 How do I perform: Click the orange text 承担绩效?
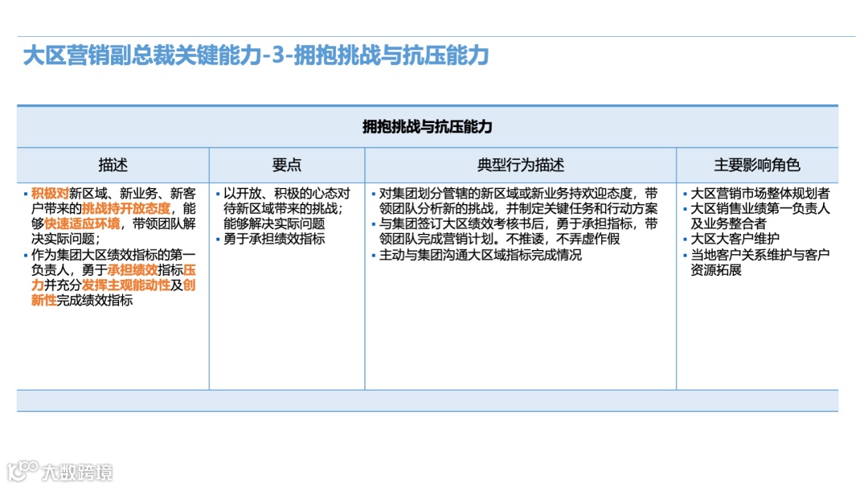tap(133, 270)
